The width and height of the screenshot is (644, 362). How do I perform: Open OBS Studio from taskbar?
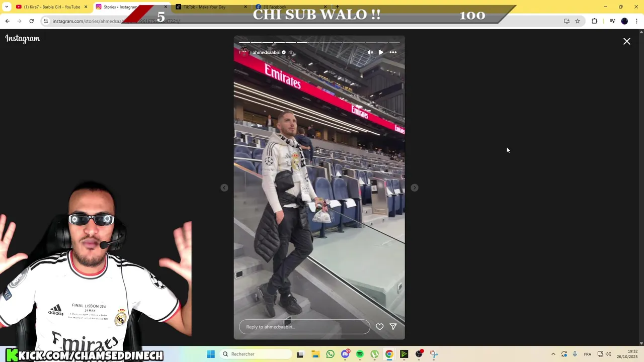tap(419, 354)
